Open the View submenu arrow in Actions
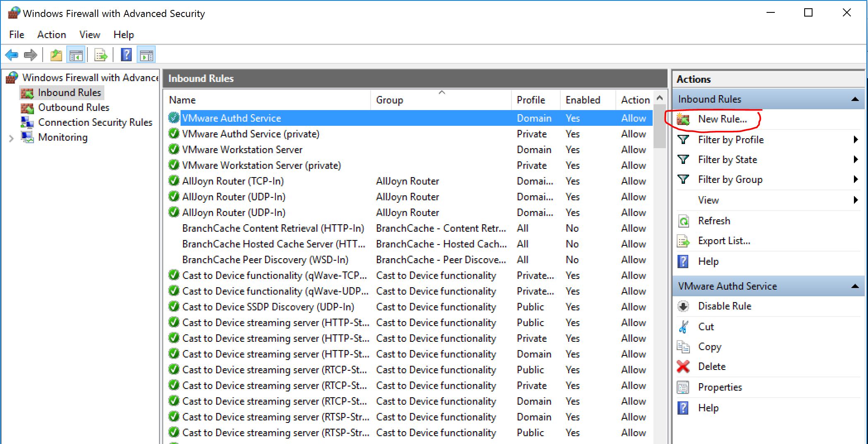The width and height of the screenshot is (868, 444). (x=856, y=200)
